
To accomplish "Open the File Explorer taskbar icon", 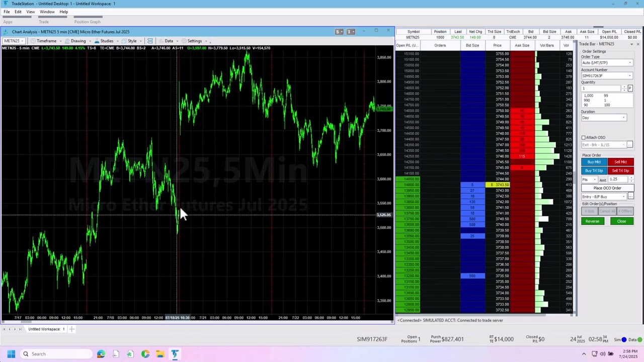I will click(160, 354).
